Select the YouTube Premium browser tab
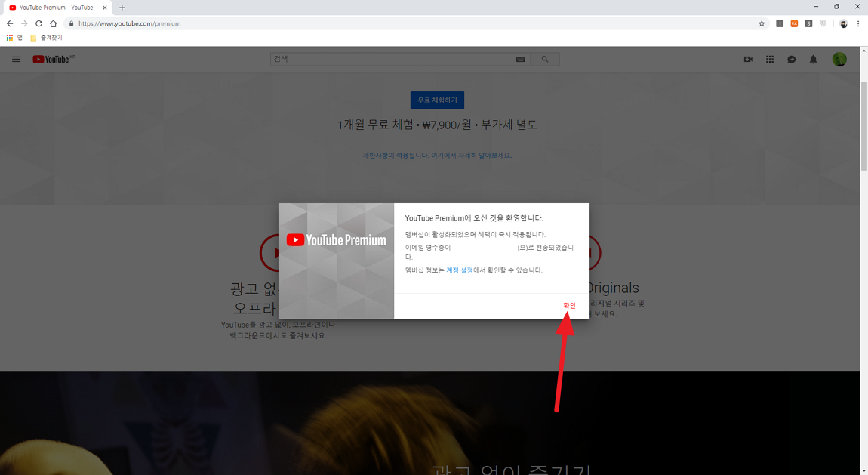Viewport: 868px width, 475px height. pyautogui.click(x=57, y=8)
